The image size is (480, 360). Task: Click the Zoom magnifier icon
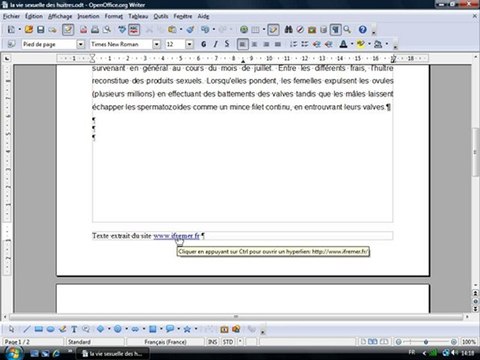pyautogui.click(x=347, y=30)
